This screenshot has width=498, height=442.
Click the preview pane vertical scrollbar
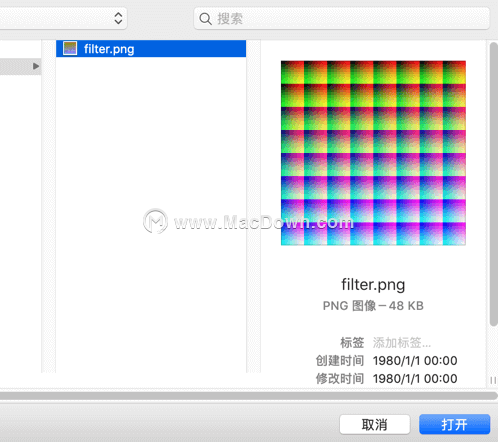[493, 184]
